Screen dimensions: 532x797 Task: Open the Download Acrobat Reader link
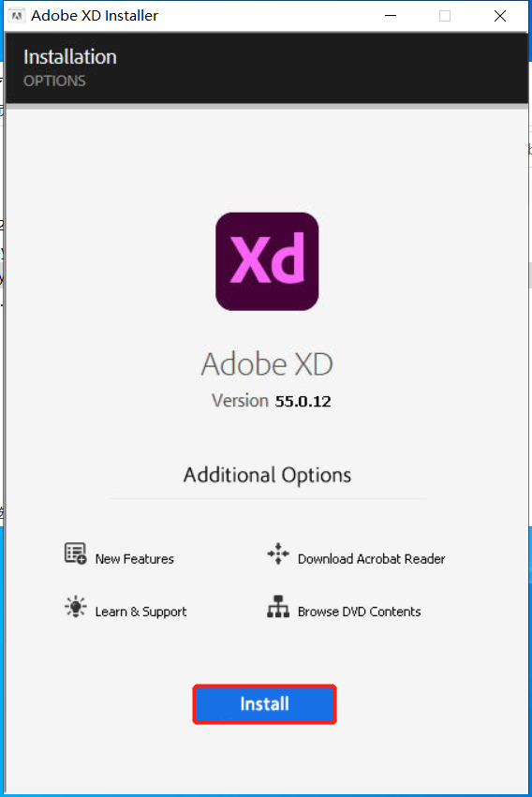[372, 559]
